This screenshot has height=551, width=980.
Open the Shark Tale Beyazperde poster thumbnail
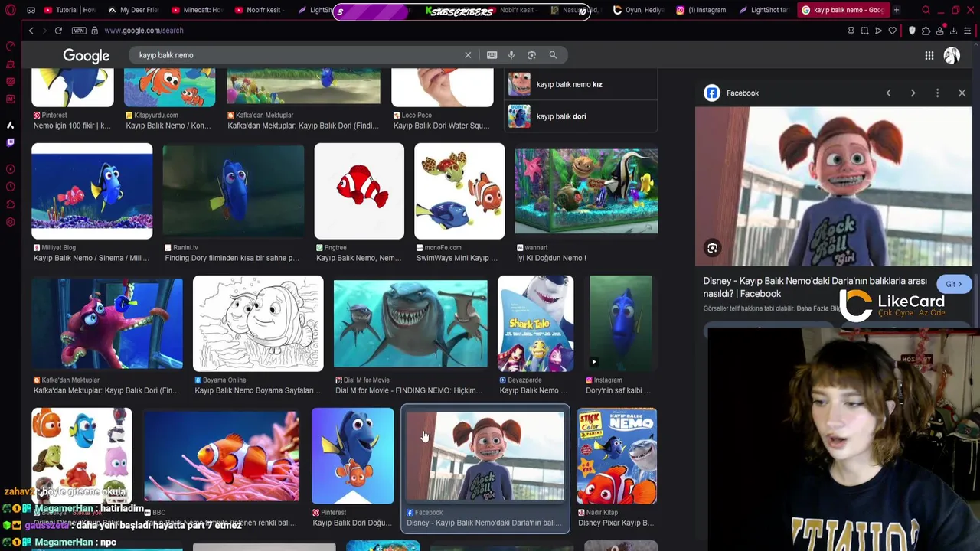535,324
